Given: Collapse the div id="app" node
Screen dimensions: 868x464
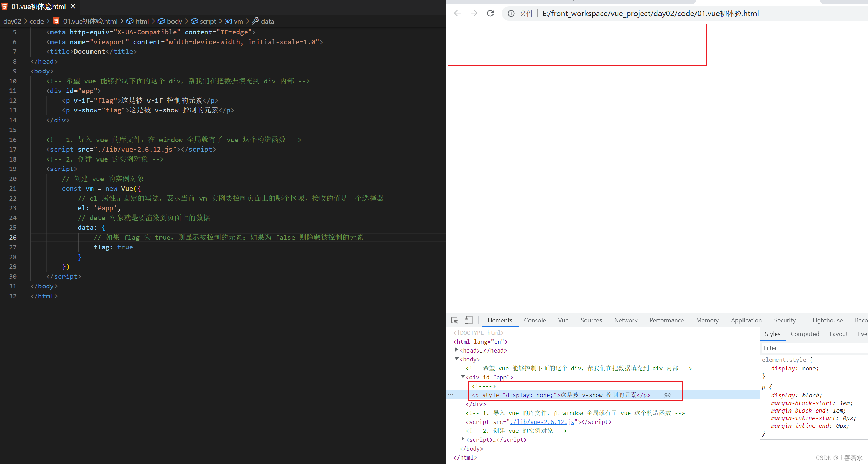Looking at the screenshot, I should 463,377.
